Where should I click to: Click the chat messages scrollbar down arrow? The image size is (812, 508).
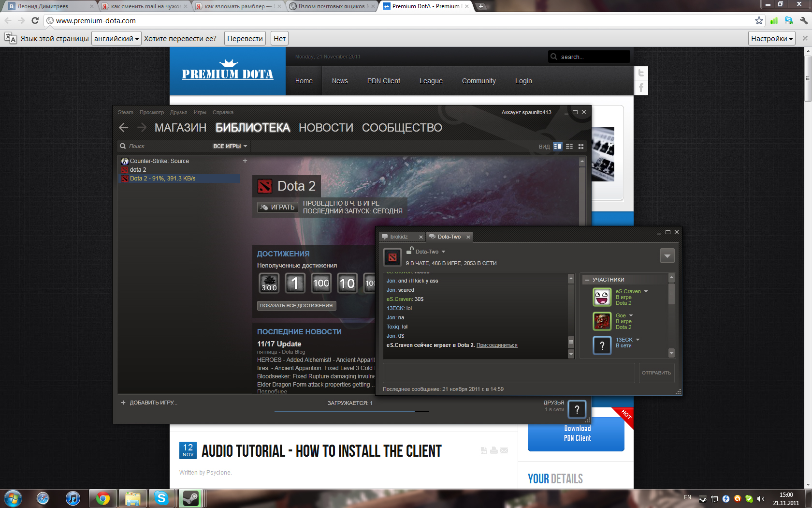coord(571,354)
